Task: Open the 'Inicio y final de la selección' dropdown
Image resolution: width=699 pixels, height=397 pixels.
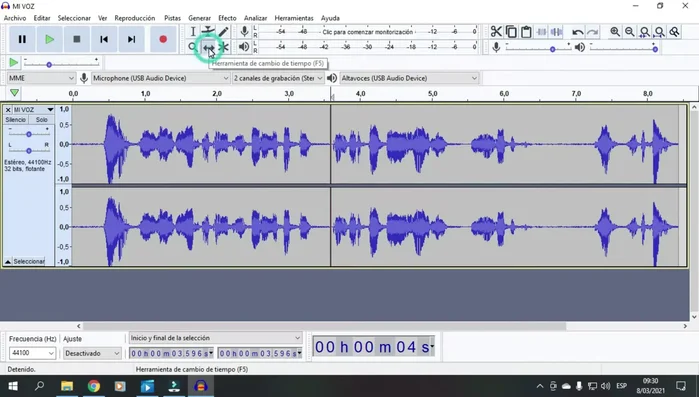Action: 215,338
